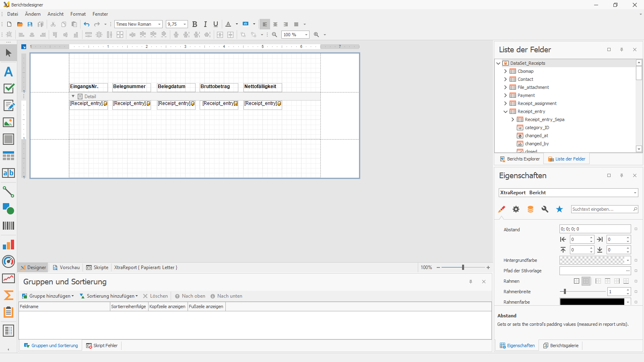Open the Ändern menu

coord(33,14)
